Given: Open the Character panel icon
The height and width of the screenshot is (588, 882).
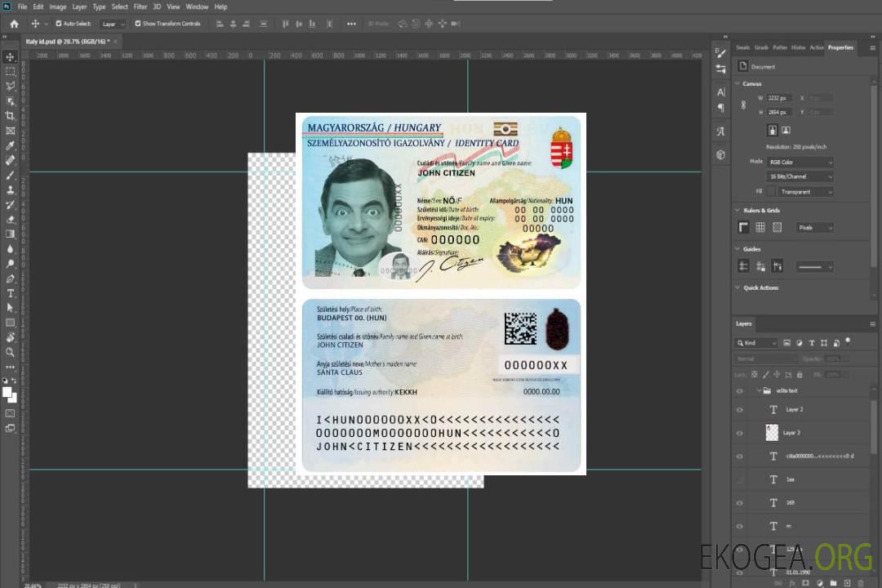Looking at the screenshot, I should tap(721, 92).
